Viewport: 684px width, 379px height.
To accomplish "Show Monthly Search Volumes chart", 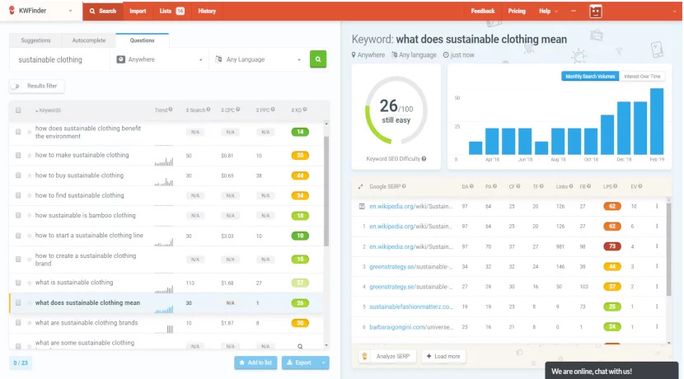I will click(590, 76).
